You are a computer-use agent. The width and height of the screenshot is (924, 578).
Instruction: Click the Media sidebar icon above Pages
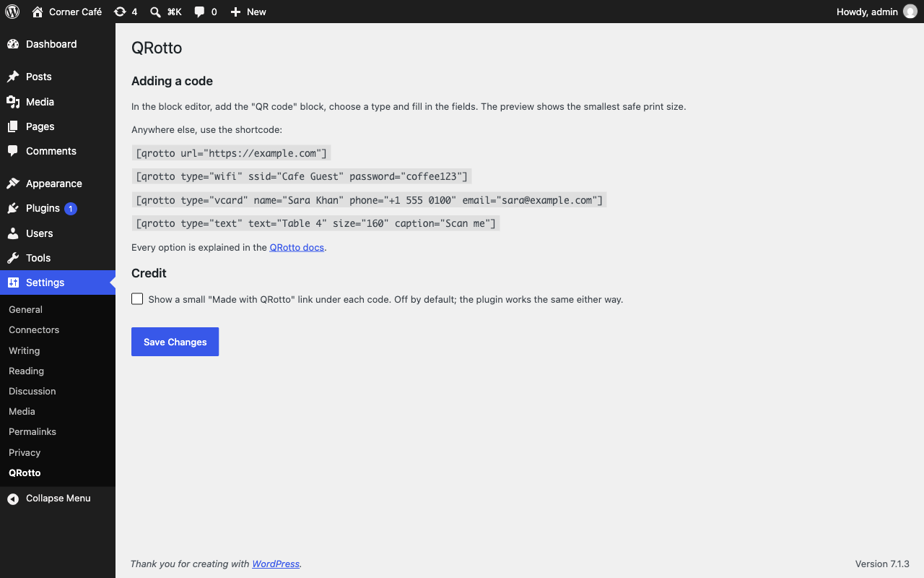click(x=13, y=102)
